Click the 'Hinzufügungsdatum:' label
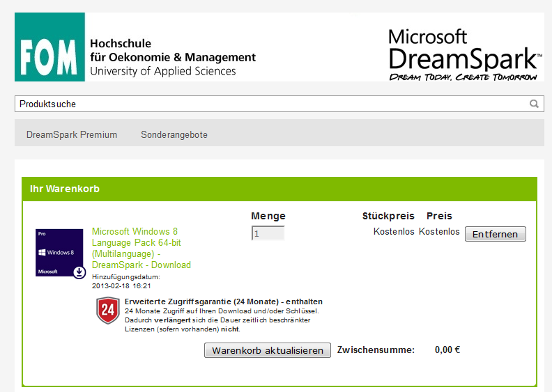 point(126,277)
